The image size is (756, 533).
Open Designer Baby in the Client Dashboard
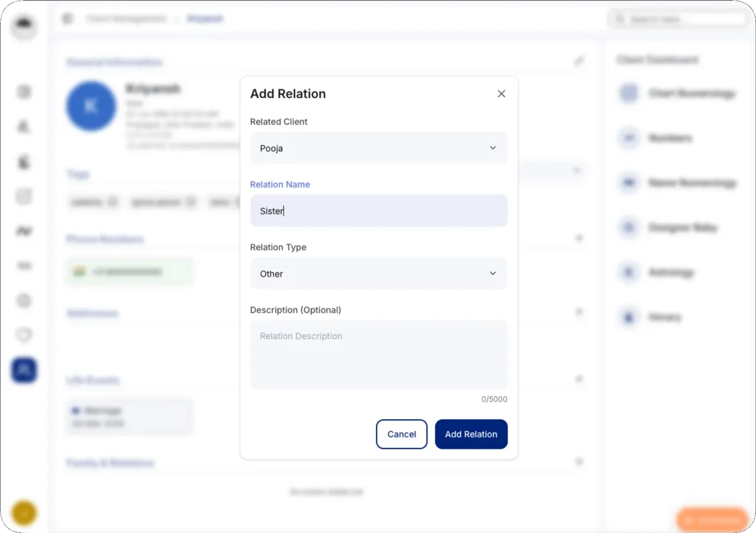point(669,228)
